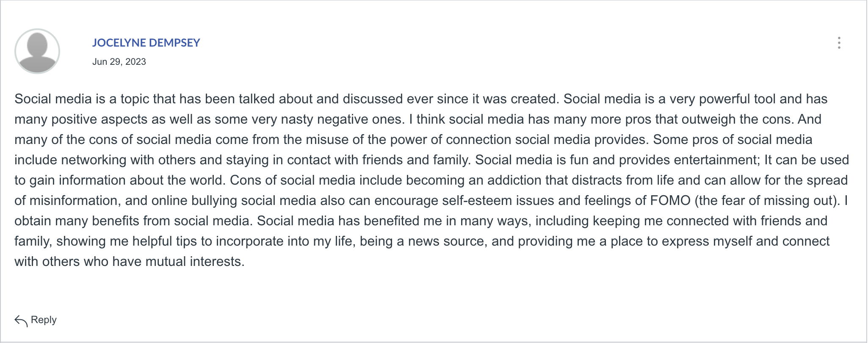Click the word FOMO in the post
868x343 pixels.
(670, 200)
